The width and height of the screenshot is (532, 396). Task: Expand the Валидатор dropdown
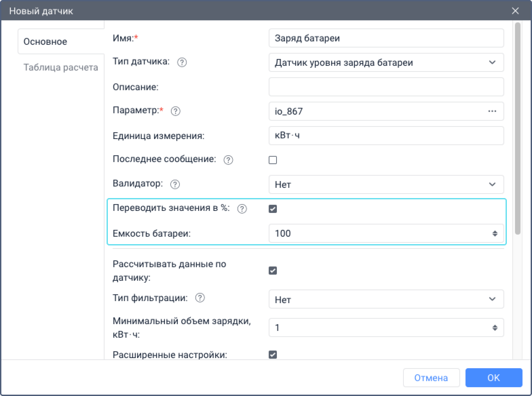coord(386,184)
